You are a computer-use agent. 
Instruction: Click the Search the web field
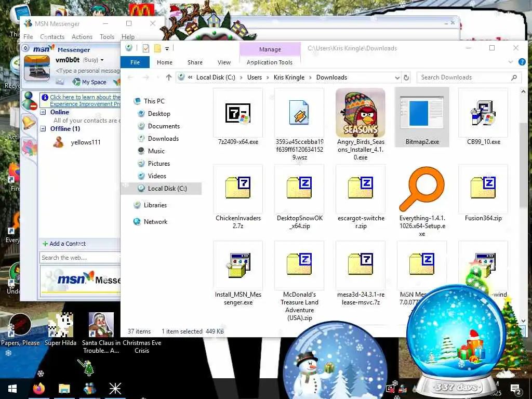tap(80, 258)
